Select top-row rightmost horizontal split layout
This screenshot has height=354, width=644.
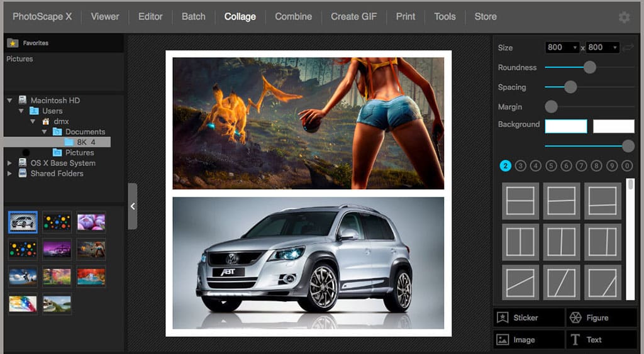tap(602, 201)
